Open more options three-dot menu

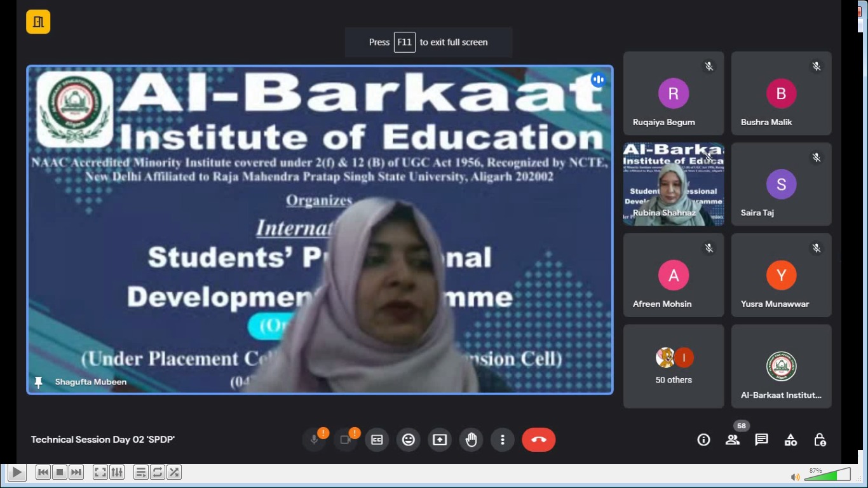503,440
